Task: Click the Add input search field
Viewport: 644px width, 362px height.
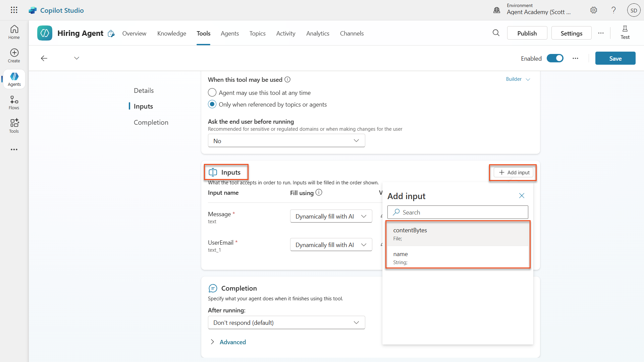Action: click(x=458, y=212)
